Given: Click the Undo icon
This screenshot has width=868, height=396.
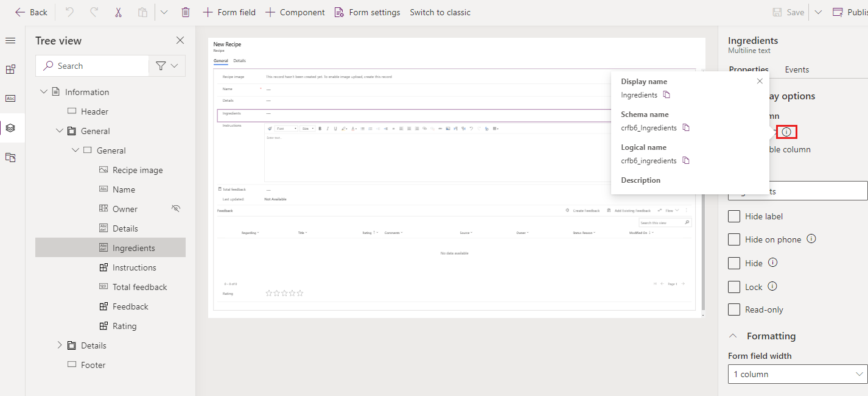Looking at the screenshot, I should (x=69, y=12).
